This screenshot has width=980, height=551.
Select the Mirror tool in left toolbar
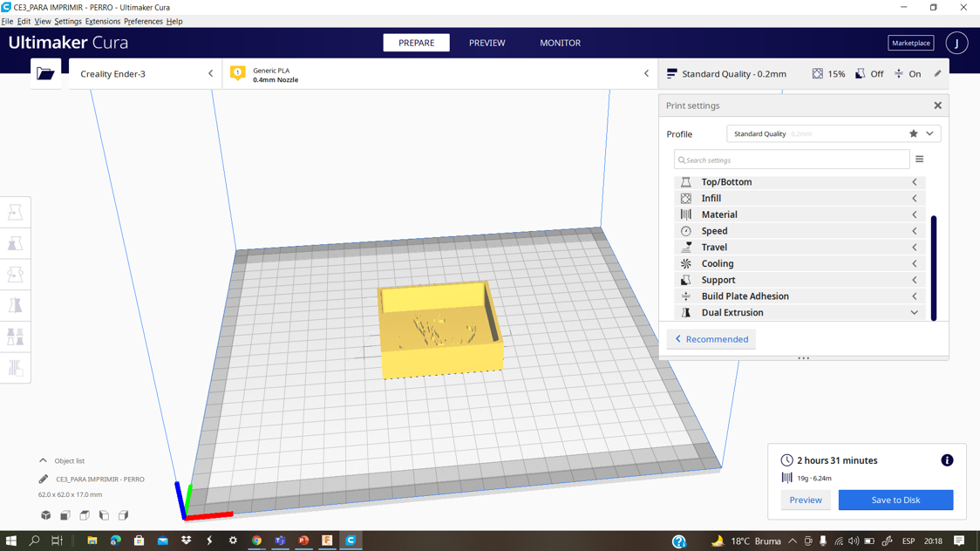(15, 305)
